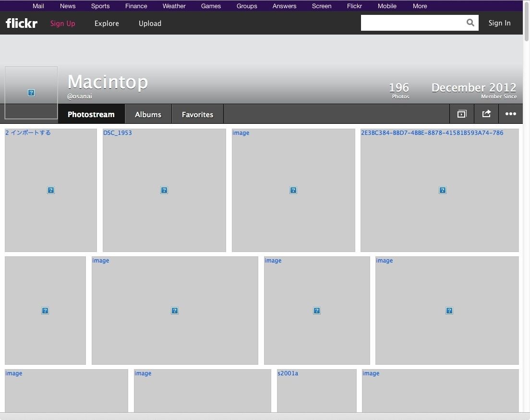Click the December 2012 Member Since text
The width and height of the screenshot is (530, 420).
point(474,91)
